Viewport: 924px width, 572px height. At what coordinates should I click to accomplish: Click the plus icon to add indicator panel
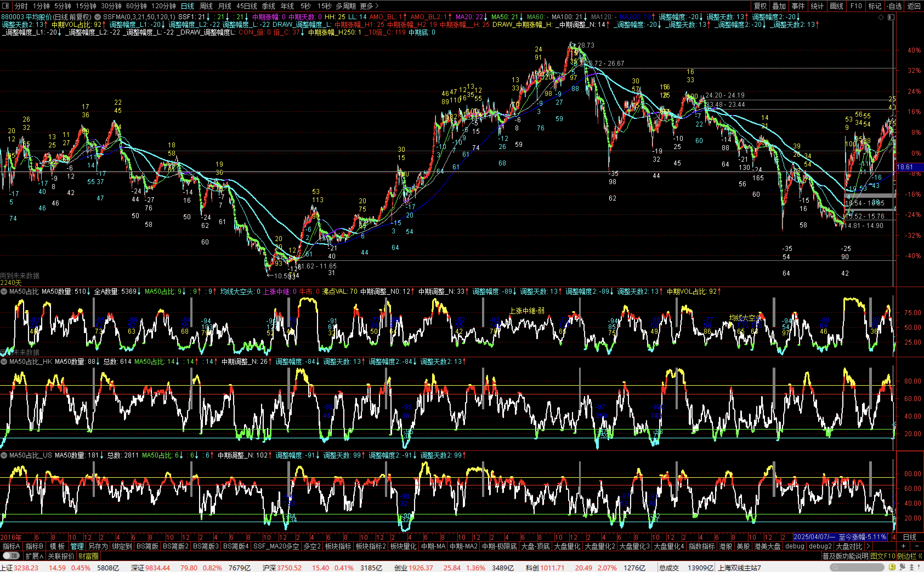(903, 546)
